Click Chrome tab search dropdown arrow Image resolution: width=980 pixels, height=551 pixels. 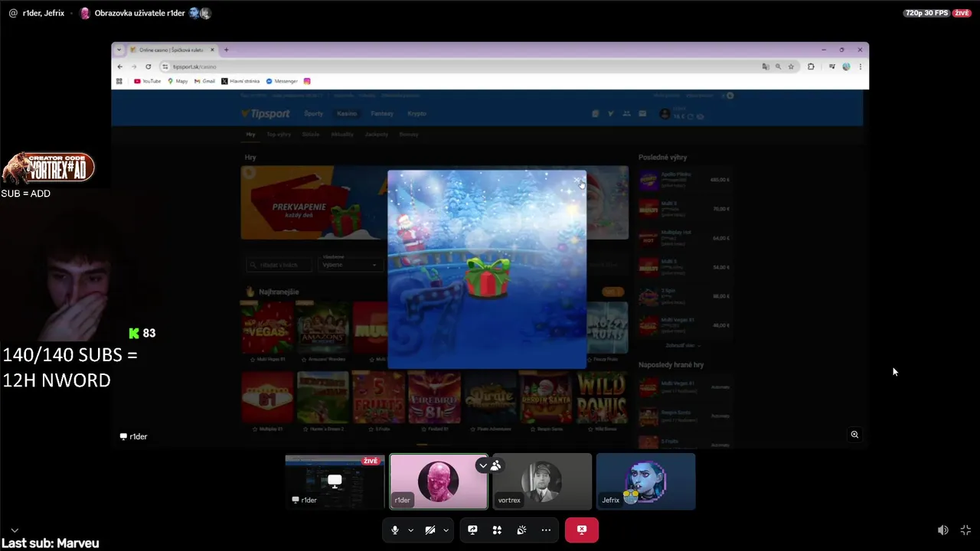tap(119, 50)
